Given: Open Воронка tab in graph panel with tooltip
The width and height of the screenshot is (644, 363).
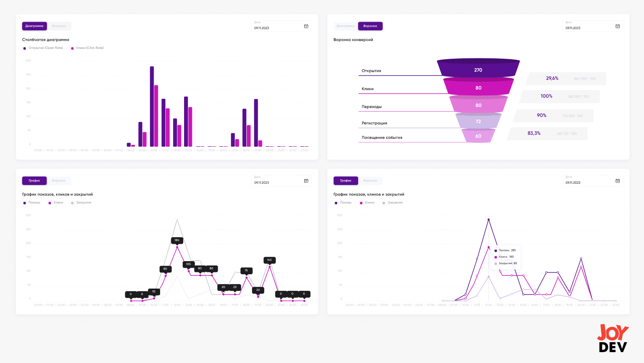Looking at the screenshot, I should (x=370, y=181).
